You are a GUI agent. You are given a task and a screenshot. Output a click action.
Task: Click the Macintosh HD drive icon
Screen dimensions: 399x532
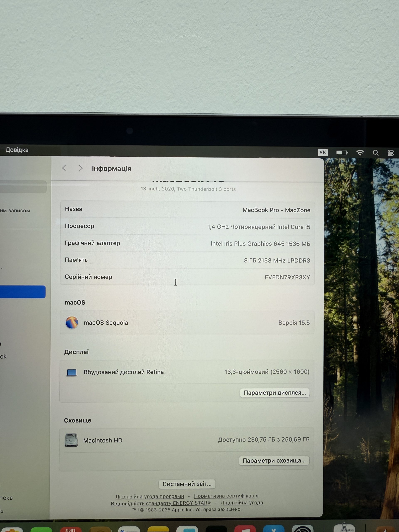point(71,440)
